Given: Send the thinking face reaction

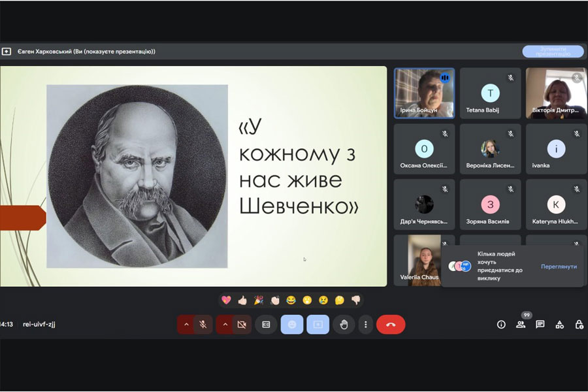Looking at the screenshot, I should pos(339,300).
